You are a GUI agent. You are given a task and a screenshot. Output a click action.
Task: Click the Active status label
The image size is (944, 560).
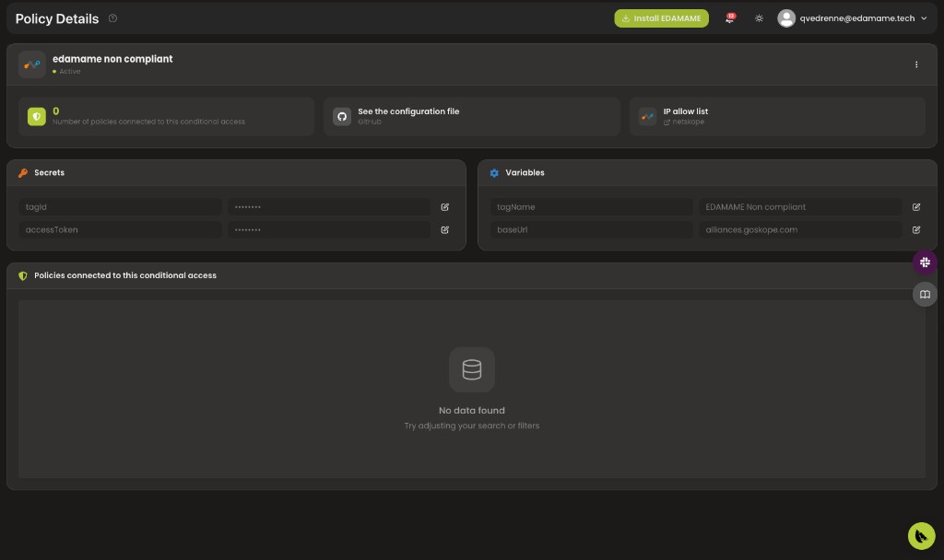(x=69, y=72)
